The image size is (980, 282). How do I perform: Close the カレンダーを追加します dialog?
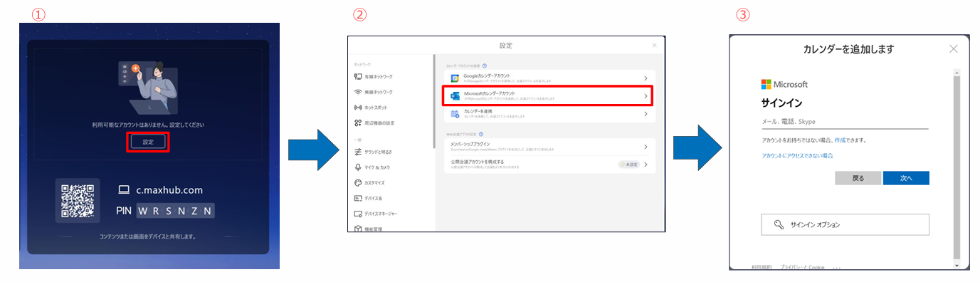coord(954,49)
